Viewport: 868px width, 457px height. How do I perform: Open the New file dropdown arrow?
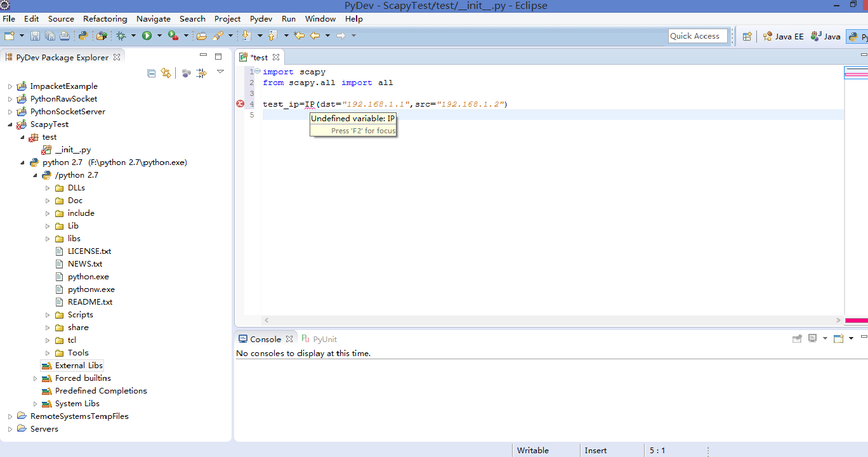[x=22, y=36]
